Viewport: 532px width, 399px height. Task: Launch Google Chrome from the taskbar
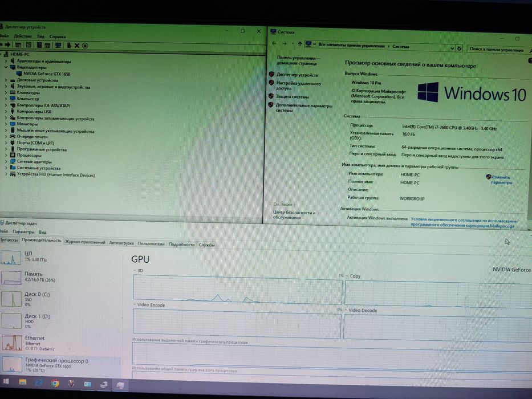55,384
